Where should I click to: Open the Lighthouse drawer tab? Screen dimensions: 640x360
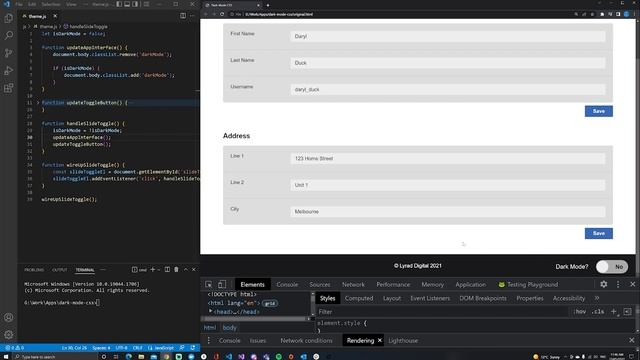click(x=403, y=340)
